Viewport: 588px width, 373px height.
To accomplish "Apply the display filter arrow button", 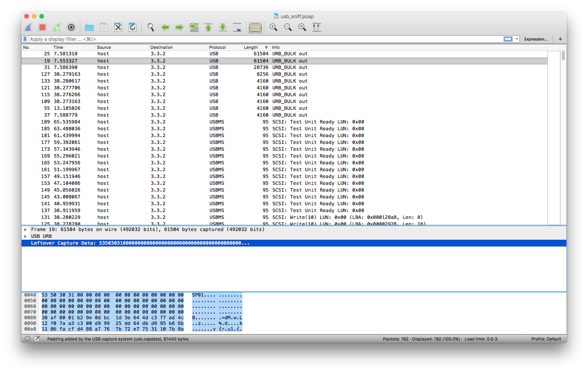I will point(508,39).
